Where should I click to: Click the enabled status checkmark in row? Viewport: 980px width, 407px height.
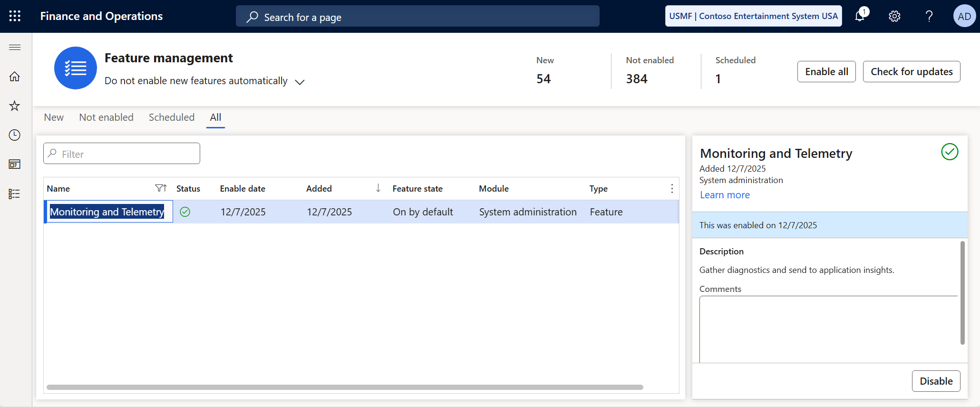(x=185, y=212)
